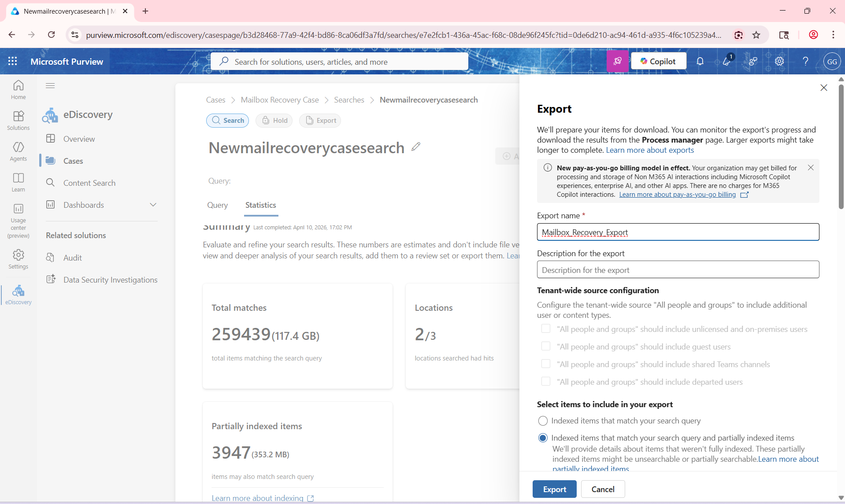This screenshot has width=845, height=504.
Task: Go back to previous page
Action: pyautogui.click(x=12, y=35)
